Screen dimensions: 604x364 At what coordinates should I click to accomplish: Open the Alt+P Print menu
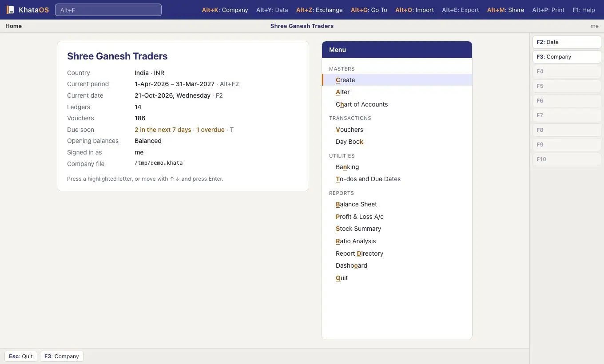[548, 10]
